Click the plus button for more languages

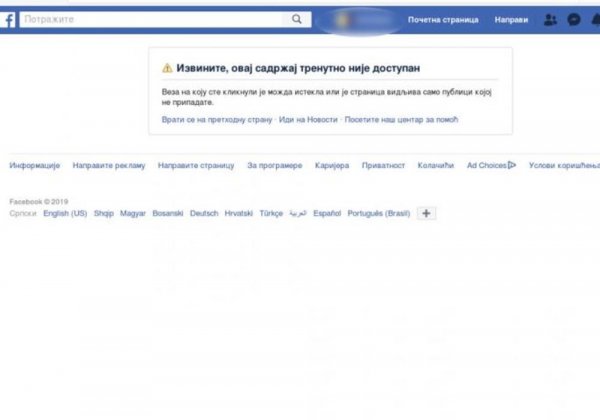pyautogui.click(x=426, y=213)
